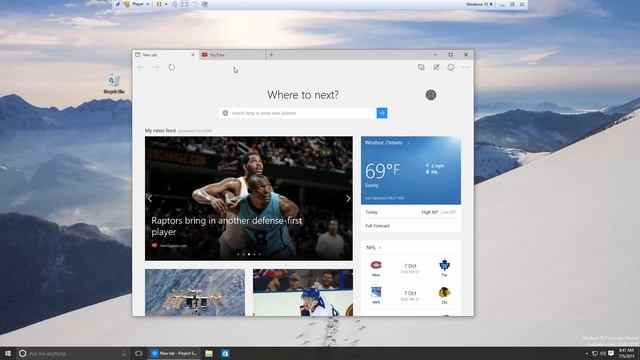Send feedback with the smiley face icon

[x=451, y=67]
